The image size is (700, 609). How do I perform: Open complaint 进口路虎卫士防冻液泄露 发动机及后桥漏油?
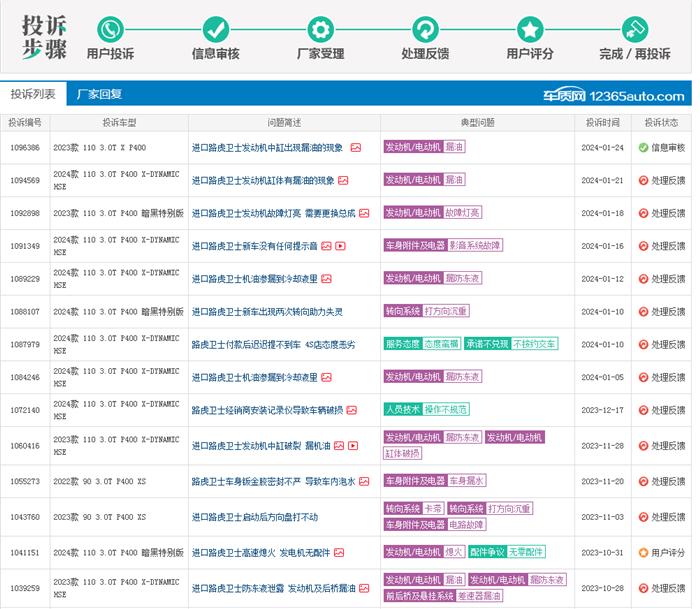[274, 588]
